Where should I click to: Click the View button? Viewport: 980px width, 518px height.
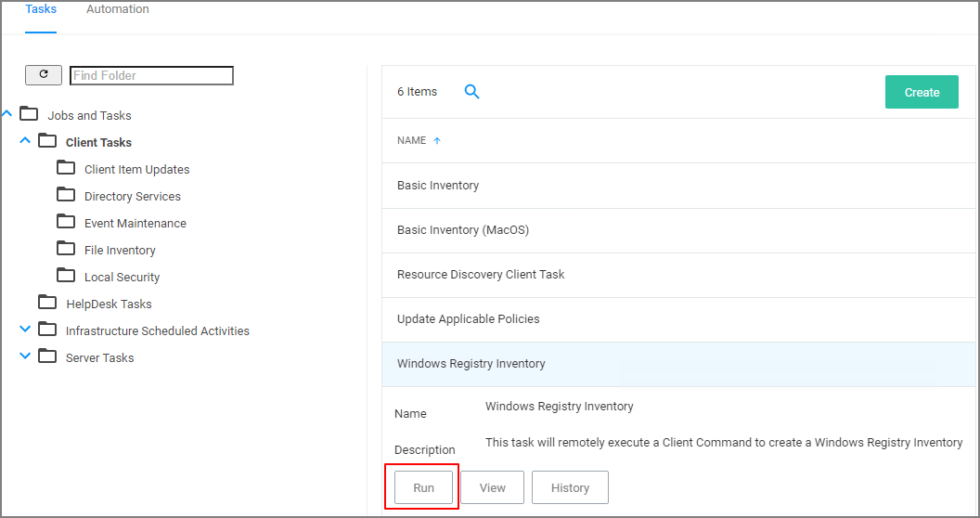click(492, 488)
